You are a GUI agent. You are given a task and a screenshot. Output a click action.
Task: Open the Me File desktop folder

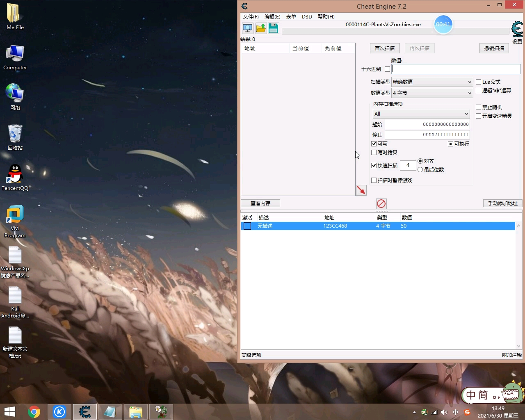coord(15,16)
